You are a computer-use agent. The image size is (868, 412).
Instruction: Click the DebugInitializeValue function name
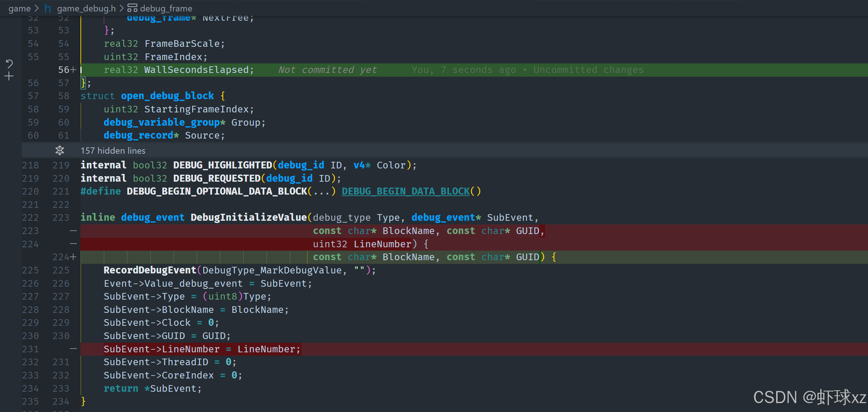248,217
